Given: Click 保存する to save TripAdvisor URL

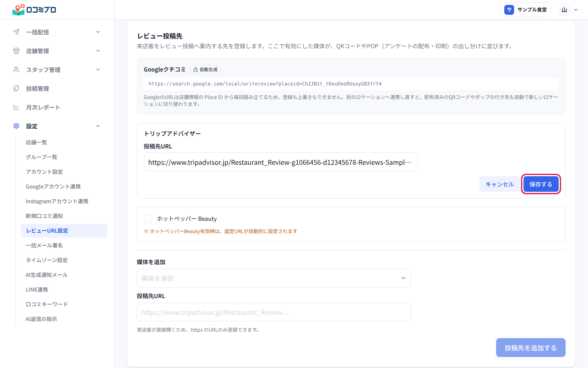Looking at the screenshot, I should click(x=541, y=184).
